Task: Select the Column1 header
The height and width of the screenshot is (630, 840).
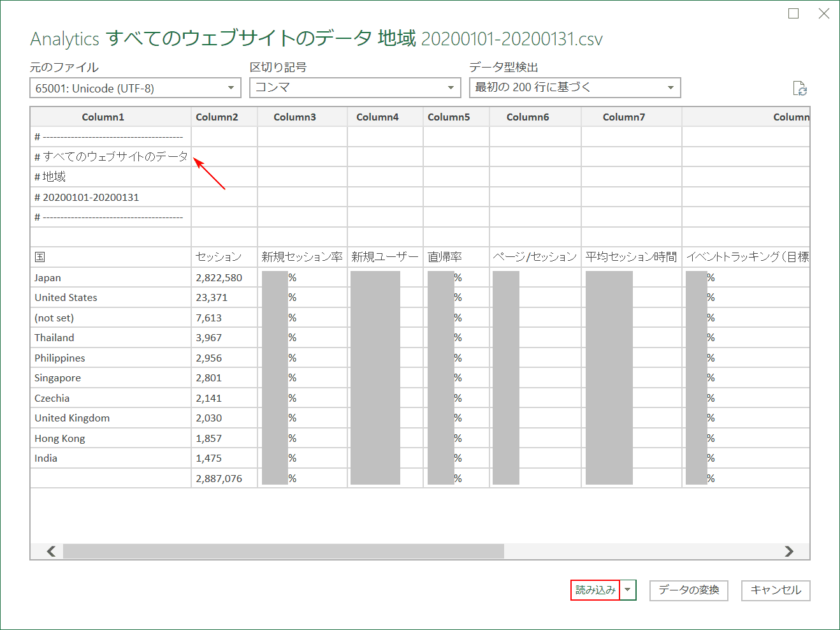Action: coord(111,117)
